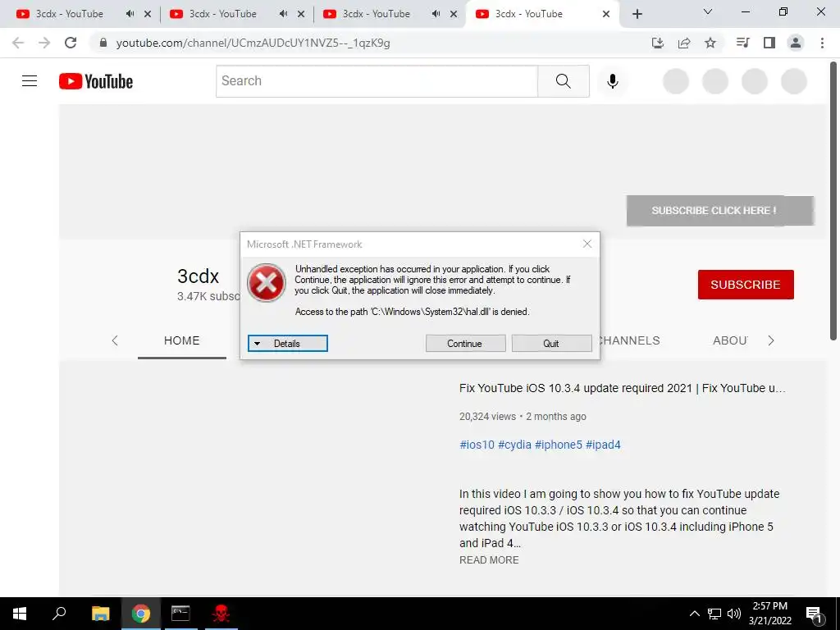
Task: Click install app icon in address bar
Action: [658, 43]
